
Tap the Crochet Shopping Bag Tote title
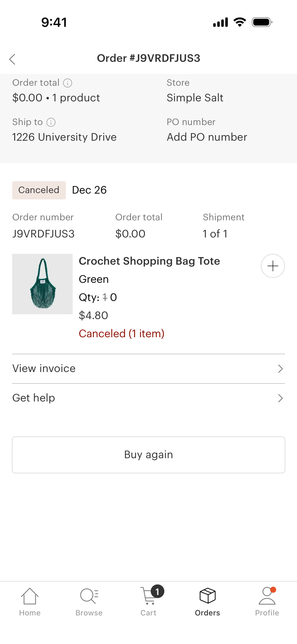(149, 261)
